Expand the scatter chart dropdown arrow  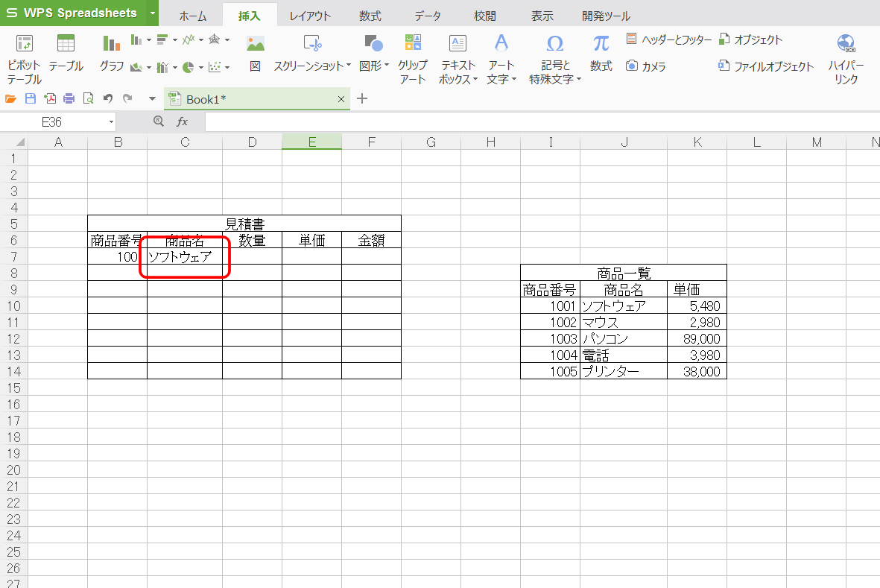click(x=227, y=67)
